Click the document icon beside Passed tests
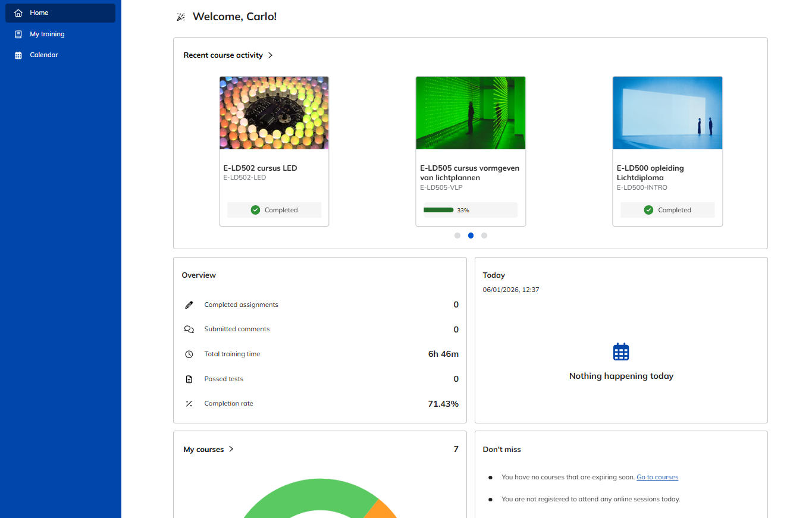This screenshot has width=812, height=518. point(189,379)
